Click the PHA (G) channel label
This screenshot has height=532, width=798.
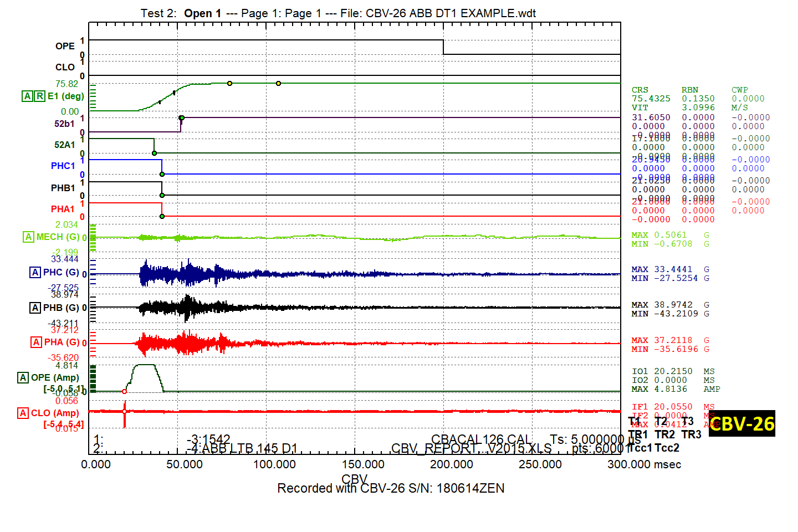(x=62, y=342)
